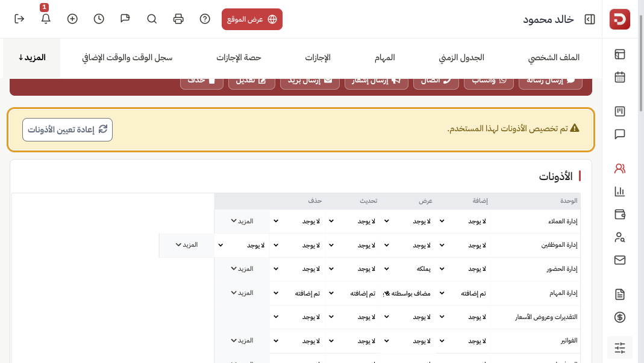
Task: Open عرض dropdown for التقديرات وعروض الأسعار
Action: (x=408, y=317)
